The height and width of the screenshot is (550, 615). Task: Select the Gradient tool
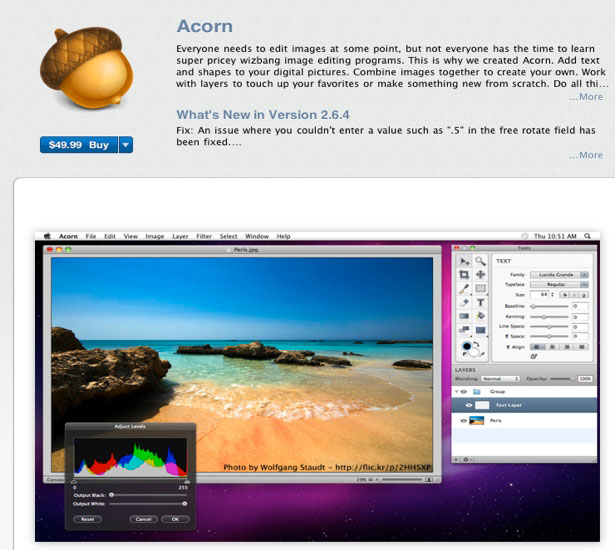tap(464, 316)
